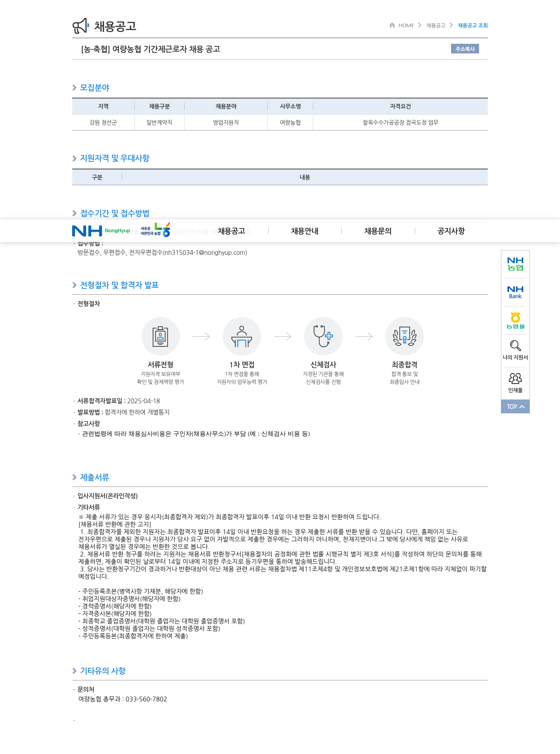Screen dimensions: 560x754
Task: Open NH농협 site from side panel
Action: tap(515, 264)
